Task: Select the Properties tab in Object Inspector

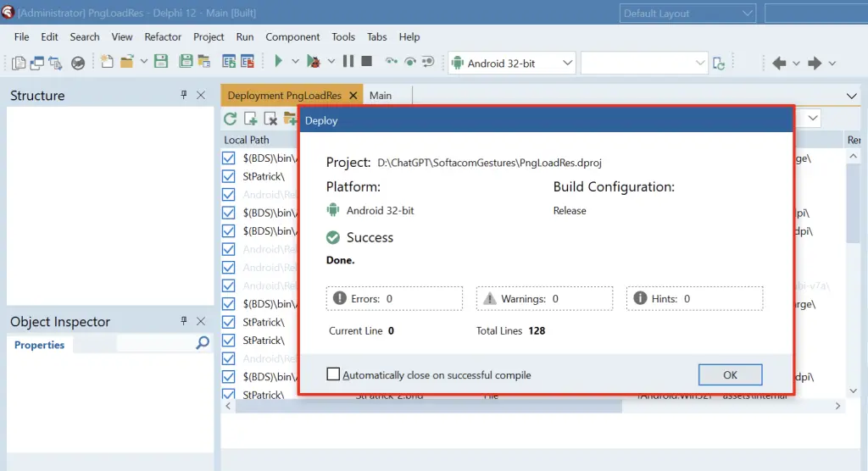Action: pos(39,345)
